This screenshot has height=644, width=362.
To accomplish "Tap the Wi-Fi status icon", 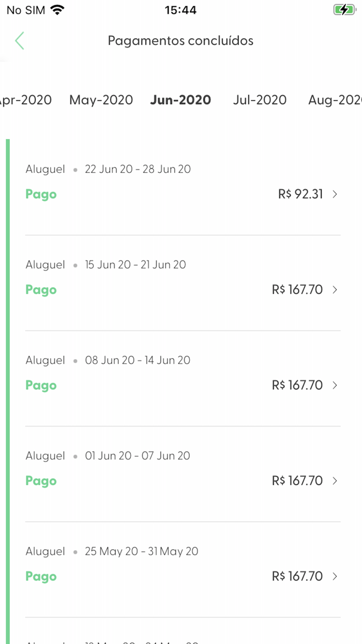I will 58,10.
